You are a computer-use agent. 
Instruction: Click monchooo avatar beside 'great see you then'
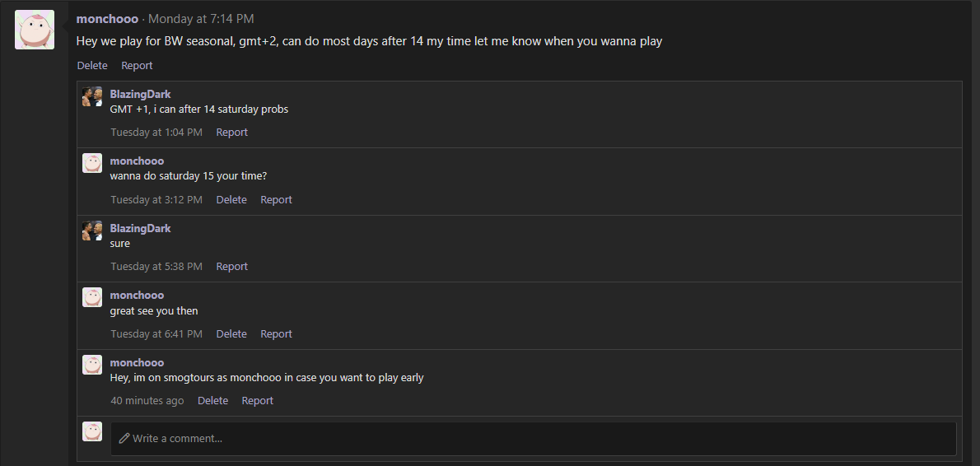[92, 297]
